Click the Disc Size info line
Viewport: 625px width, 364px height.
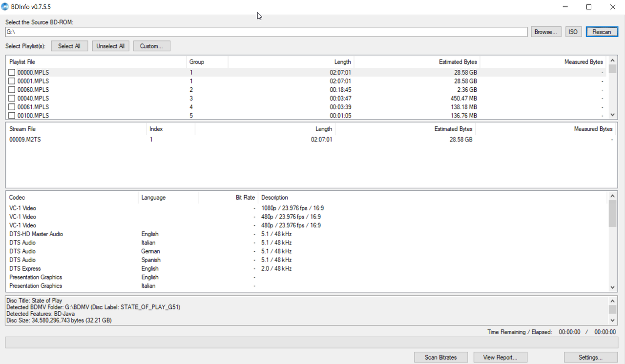click(x=59, y=321)
